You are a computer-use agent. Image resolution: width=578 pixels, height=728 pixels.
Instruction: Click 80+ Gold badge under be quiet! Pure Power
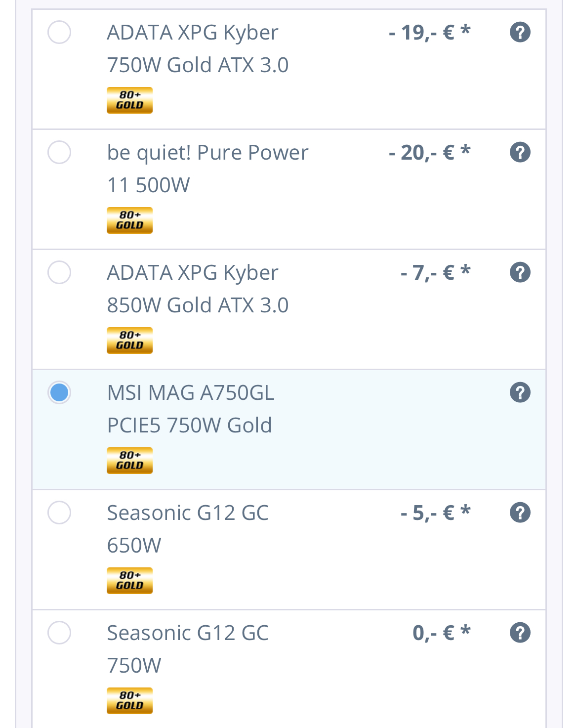click(x=129, y=220)
